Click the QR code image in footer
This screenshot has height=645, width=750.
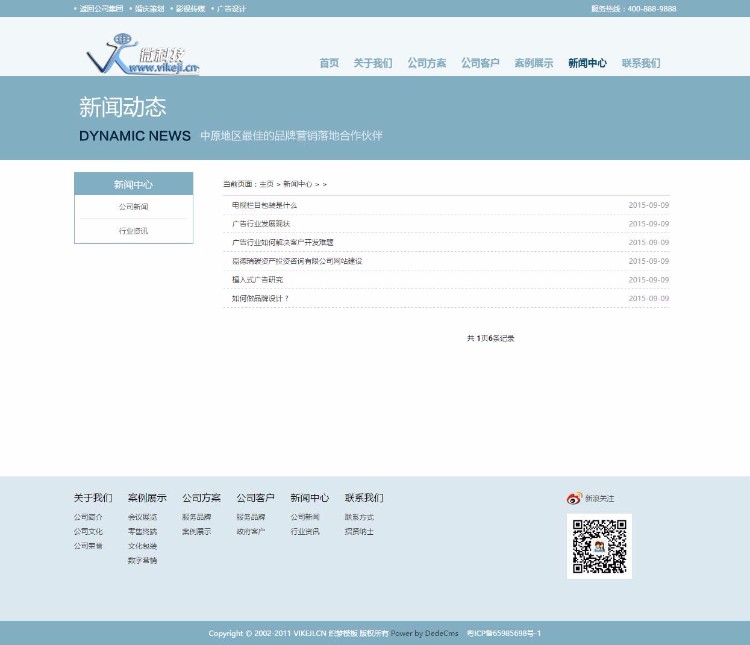599,546
